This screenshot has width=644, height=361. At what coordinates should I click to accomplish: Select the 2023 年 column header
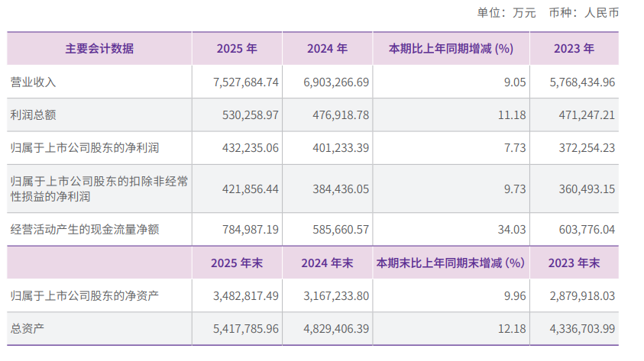click(x=574, y=49)
